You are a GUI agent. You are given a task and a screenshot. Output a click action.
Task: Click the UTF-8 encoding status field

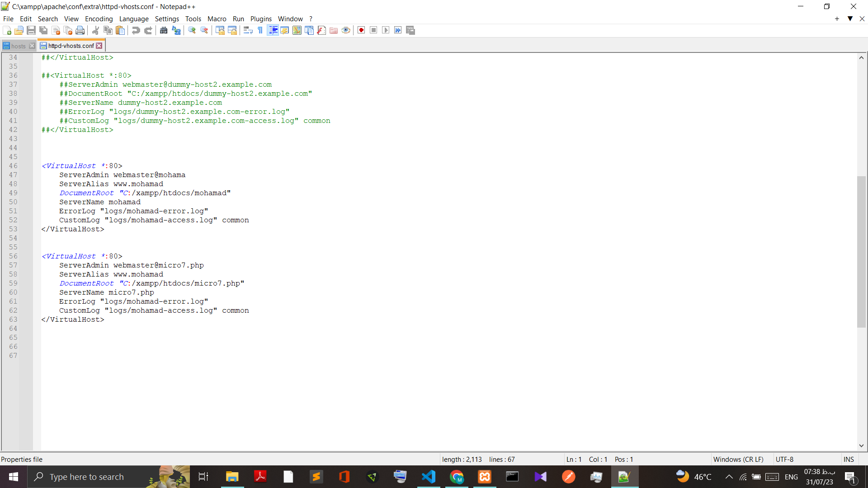point(784,459)
